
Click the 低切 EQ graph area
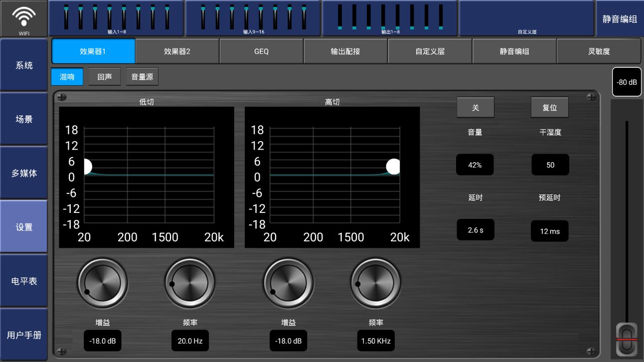click(x=147, y=177)
